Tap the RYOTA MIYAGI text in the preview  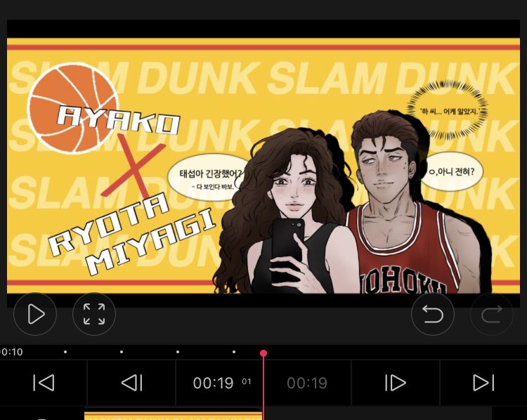[132, 234]
